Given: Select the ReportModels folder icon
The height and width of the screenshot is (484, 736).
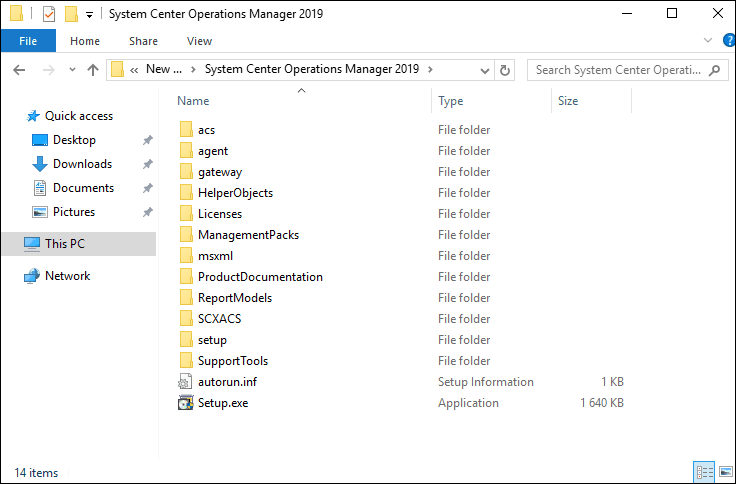Looking at the screenshot, I should coord(186,298).
